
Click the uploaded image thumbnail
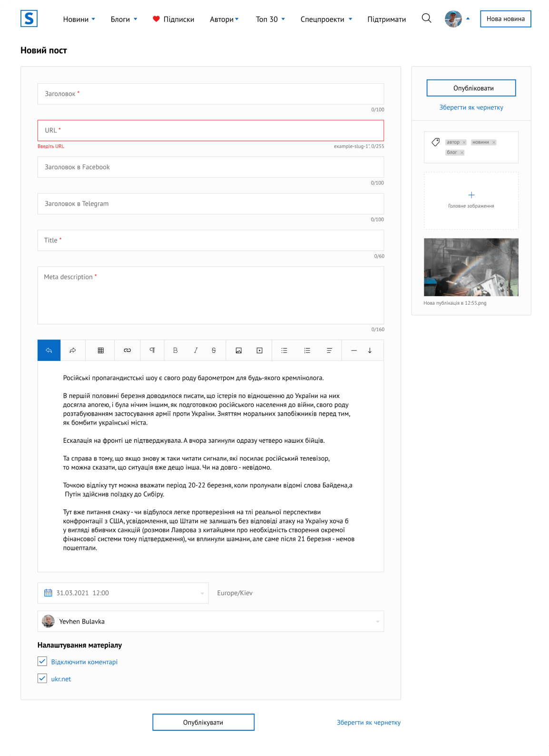point(471,267)
